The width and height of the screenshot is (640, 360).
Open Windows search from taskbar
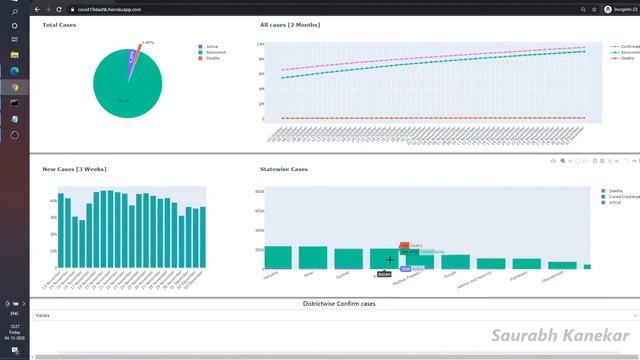15,12
